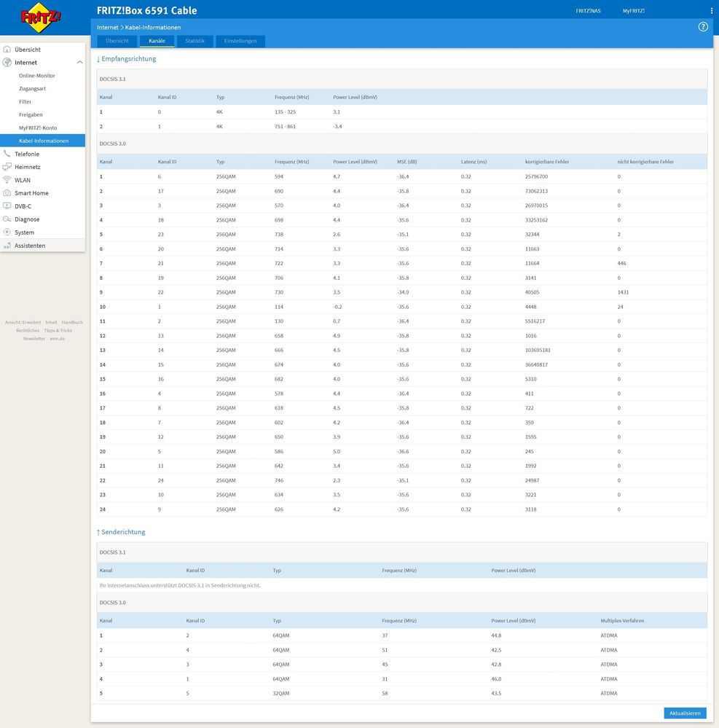This screenshot has width=719, height=728.
Task: Open the DVB-C section
Action: pyautogui.click(x=23, y=206)
